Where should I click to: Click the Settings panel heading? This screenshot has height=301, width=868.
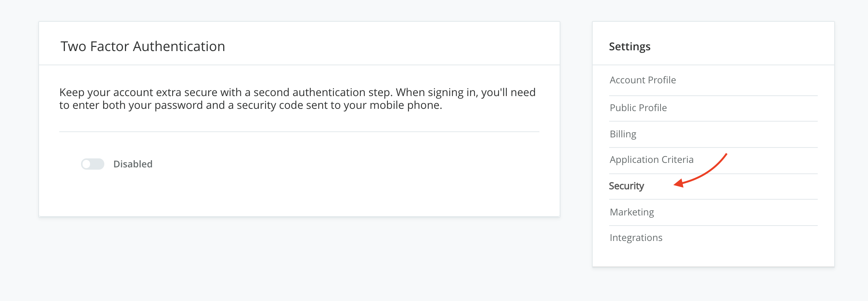pyautogui.click(x=629, y=47)
